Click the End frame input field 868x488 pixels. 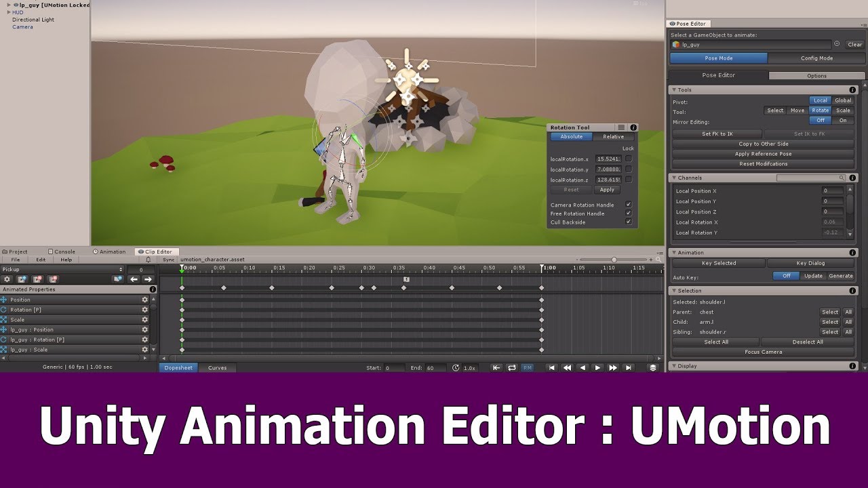pos(435,368)
